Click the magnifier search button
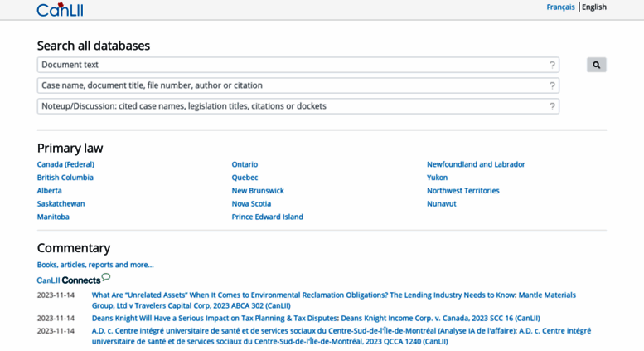The image size is (644, 351). (x=597, y=65)
